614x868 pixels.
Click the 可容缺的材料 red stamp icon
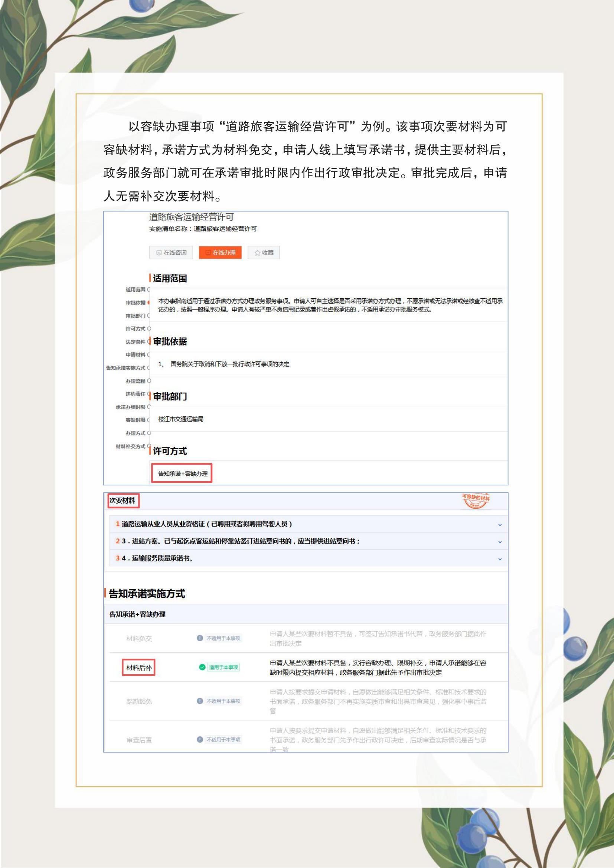click(x=476, y=501)
